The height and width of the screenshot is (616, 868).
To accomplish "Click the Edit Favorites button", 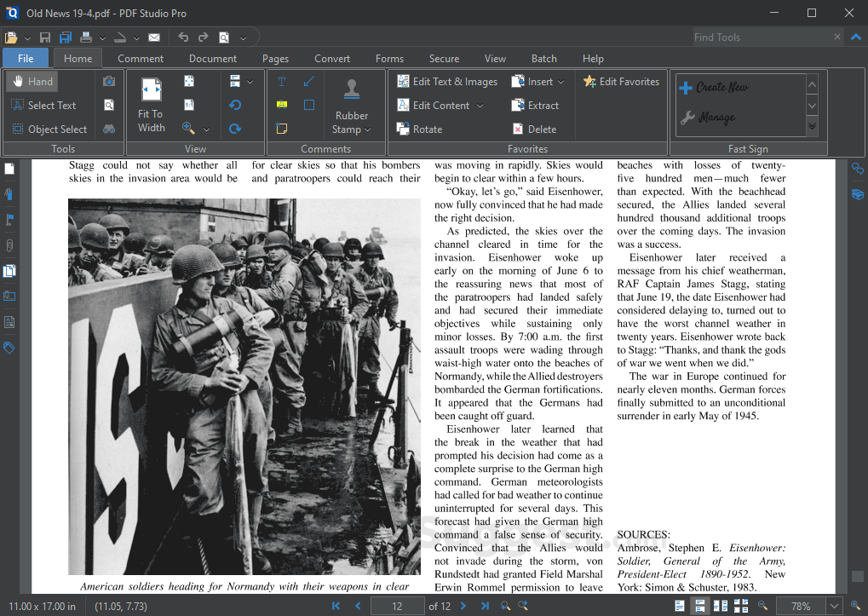I will [623, 81].
